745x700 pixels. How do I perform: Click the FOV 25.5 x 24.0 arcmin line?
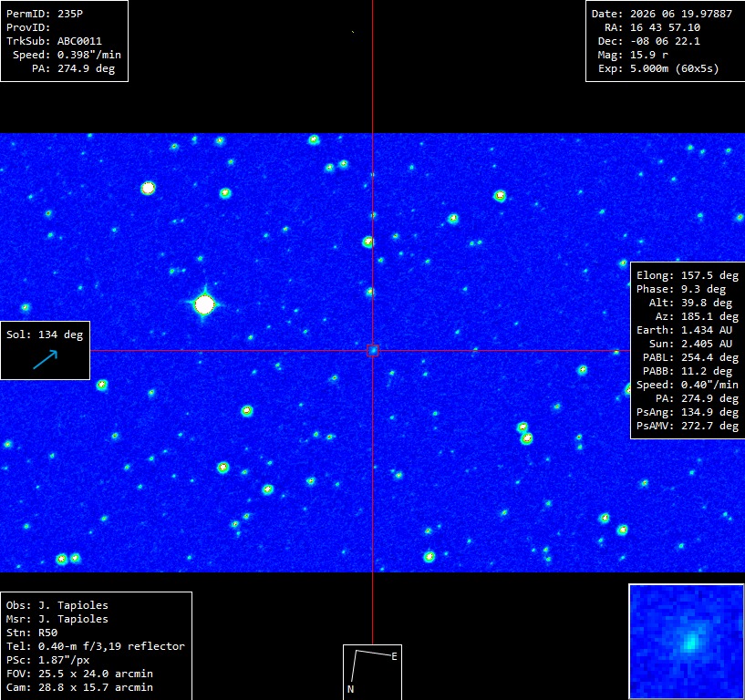(x=79, y=674)
